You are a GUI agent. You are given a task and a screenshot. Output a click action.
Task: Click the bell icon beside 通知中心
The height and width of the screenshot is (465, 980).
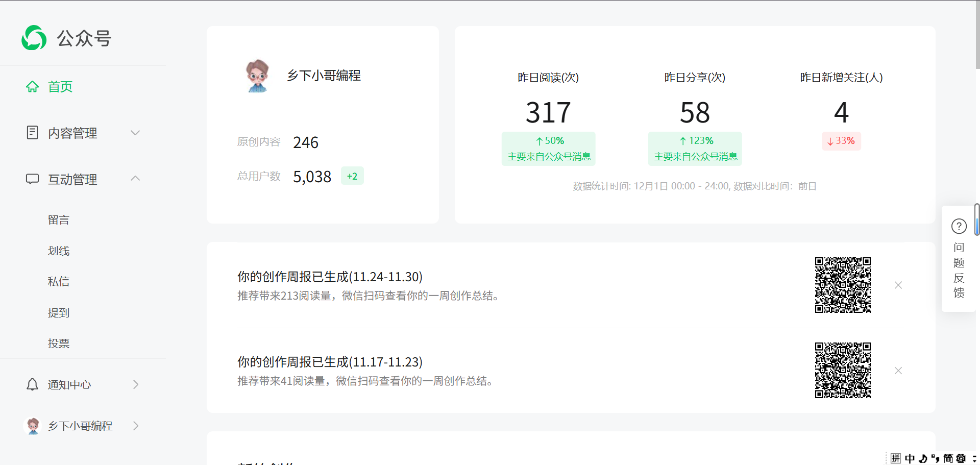[x=32, y=384]
